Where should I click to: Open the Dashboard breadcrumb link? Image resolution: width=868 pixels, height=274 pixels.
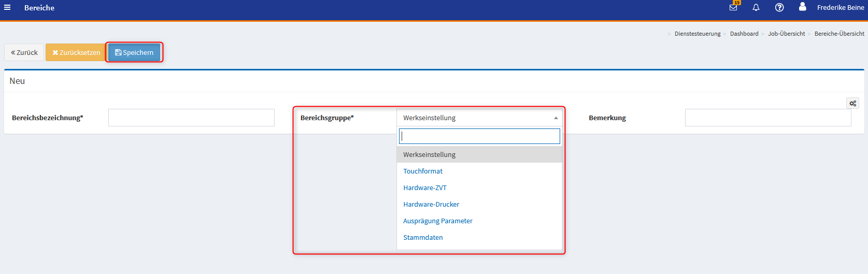(744, 34)
